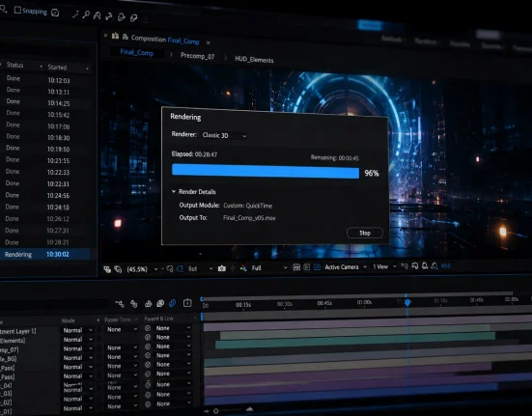Select the queue item started at 10:12:03

click(45, 80)
